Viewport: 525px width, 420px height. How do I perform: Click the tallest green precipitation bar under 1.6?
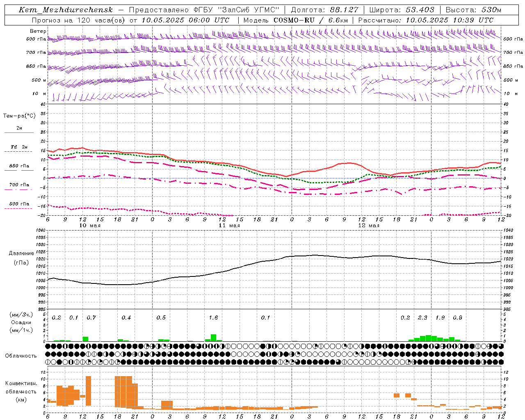point(213,338)
